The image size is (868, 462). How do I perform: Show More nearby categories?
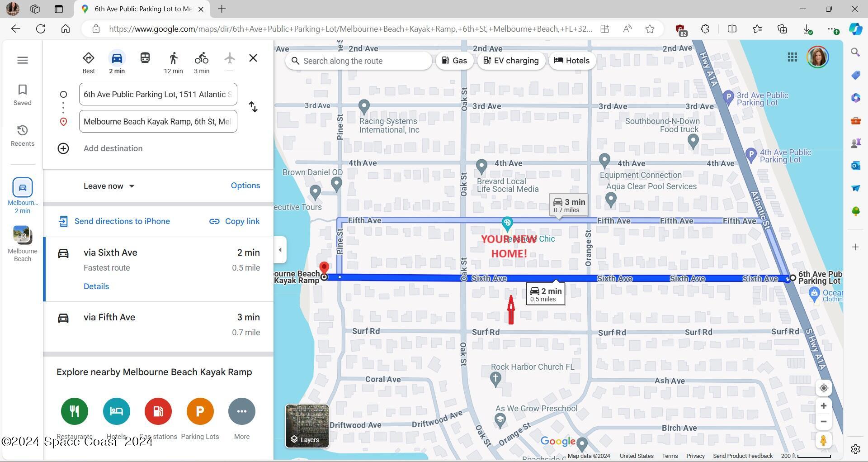tap(242, 419)
